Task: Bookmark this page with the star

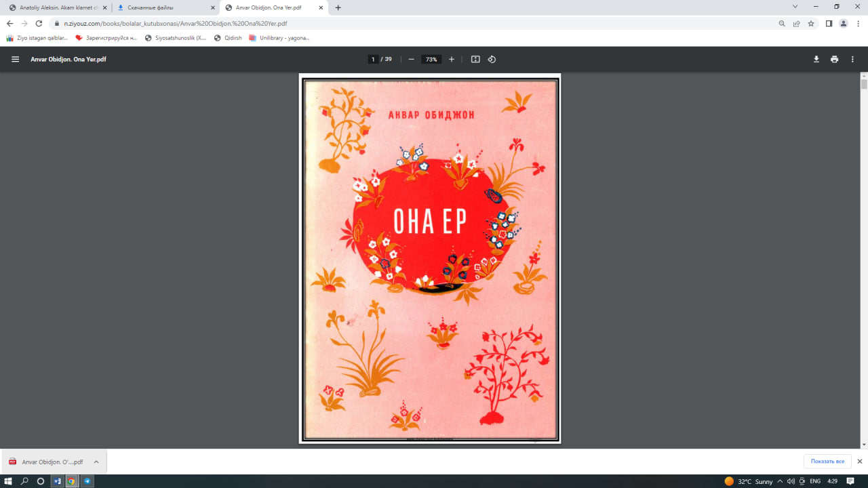Action: pos(811,23)
